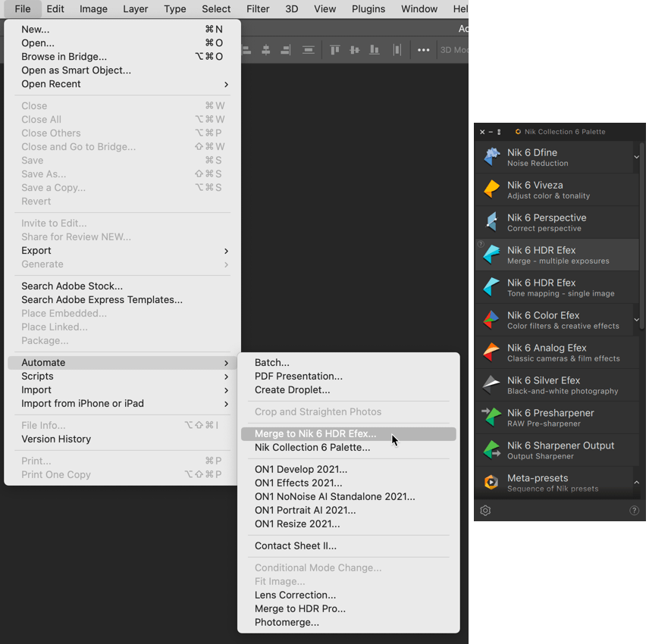This screenshot has width=649, height=644.
Task: Open the three-dots more align options
Action: 423,51
